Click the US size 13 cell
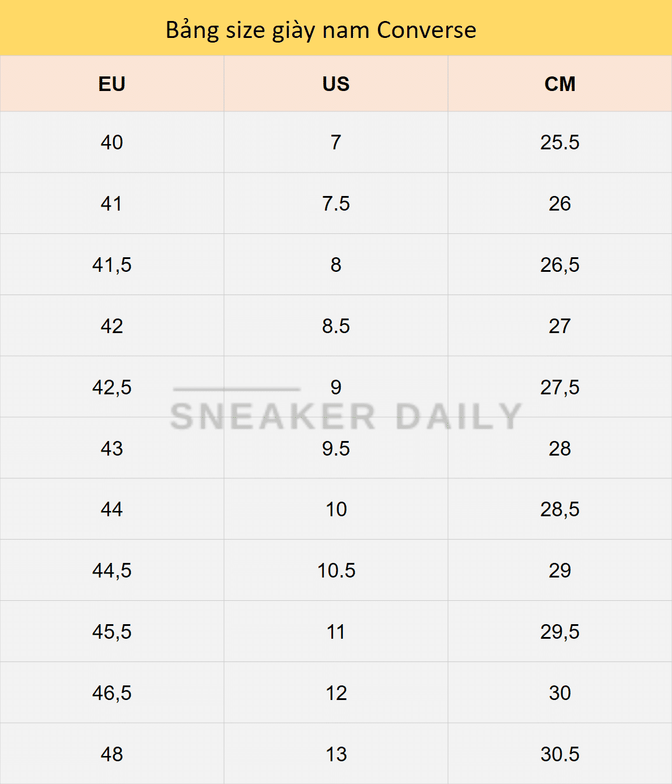 click(336, 754)
